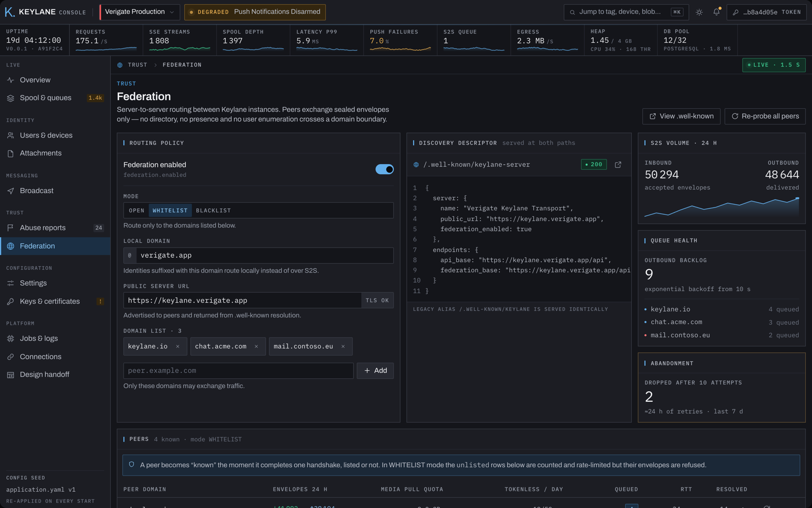Select BLACKLIST routing mode

click(x=213, y=210)
